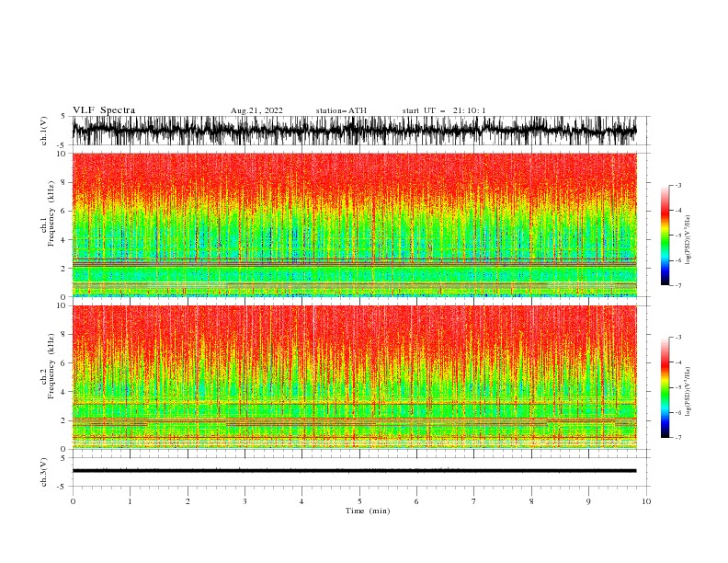Click the ch.2 spectrogram plot
This screenshot has height=563, width=728.
coord(354,377)
